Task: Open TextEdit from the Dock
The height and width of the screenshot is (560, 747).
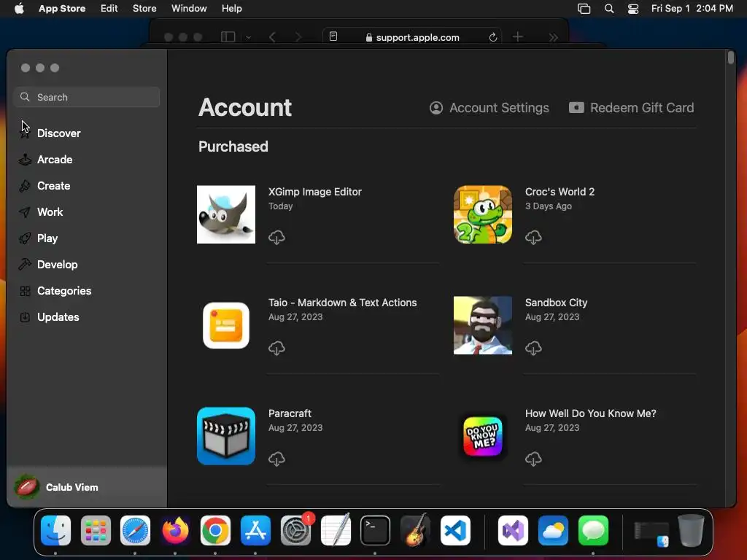Action: pyautogui.click(x=336, y=531)
